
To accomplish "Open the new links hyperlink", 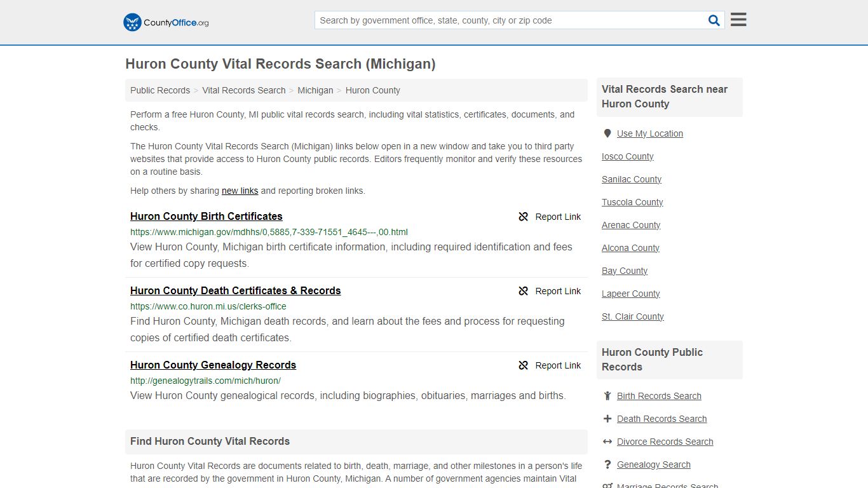I will coord(240,191).
